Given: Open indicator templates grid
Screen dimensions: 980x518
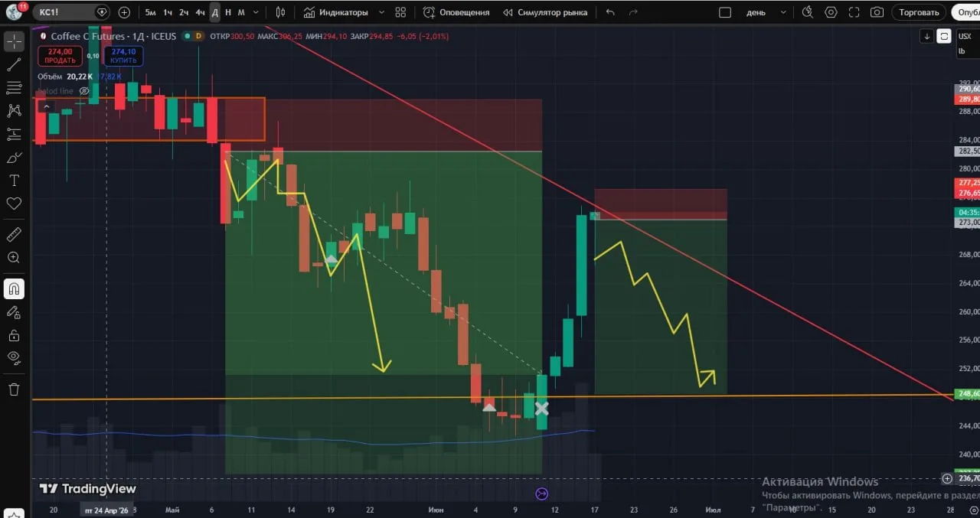Looking at the screenshot, I should 400,12.
